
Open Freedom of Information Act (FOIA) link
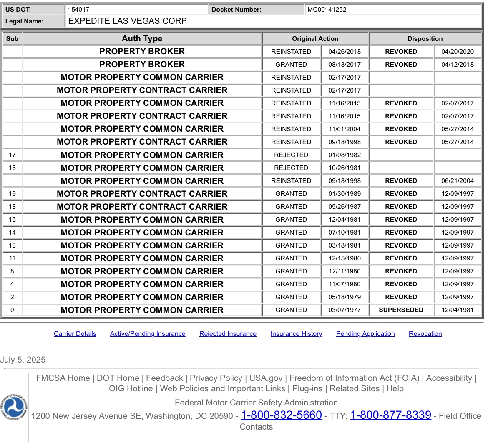tap(354, 378)
